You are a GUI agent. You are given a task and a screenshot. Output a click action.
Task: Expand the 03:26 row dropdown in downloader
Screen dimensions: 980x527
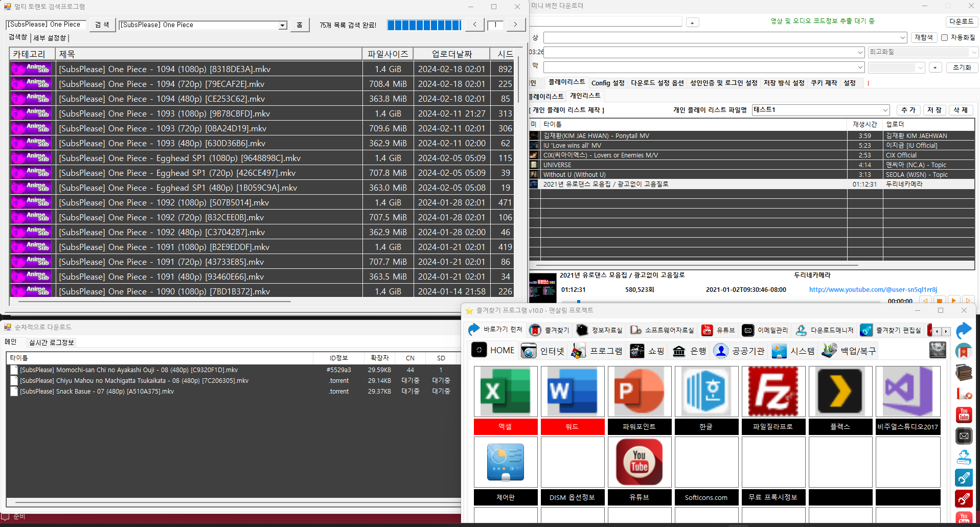point(860,52)
